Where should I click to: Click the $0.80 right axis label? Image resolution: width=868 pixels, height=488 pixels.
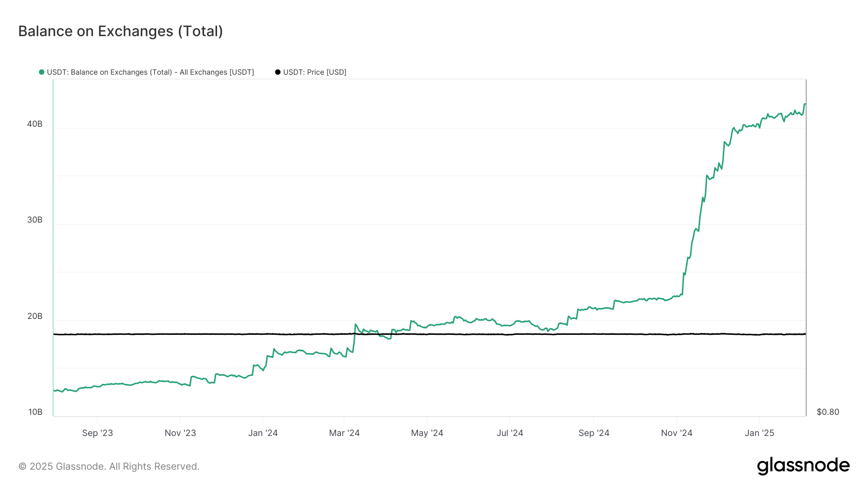[828, 412]
